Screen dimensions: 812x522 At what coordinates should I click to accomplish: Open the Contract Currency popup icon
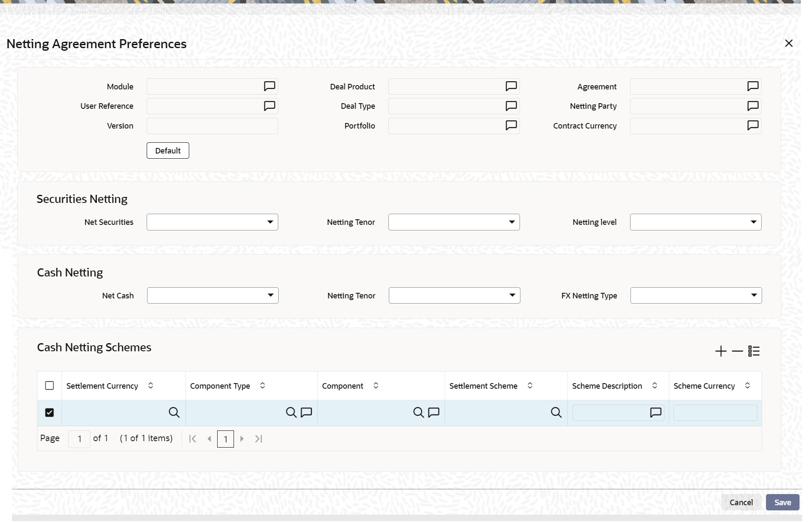point(753,126)
